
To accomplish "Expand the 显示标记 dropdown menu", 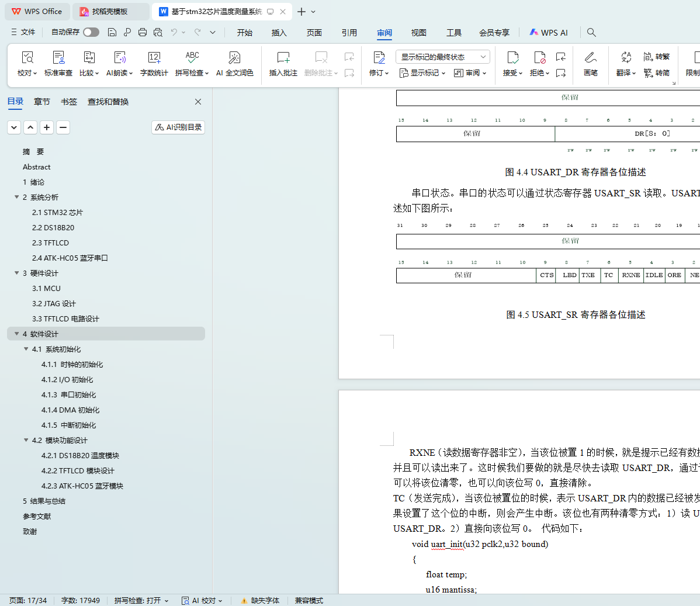I will 422,73.
